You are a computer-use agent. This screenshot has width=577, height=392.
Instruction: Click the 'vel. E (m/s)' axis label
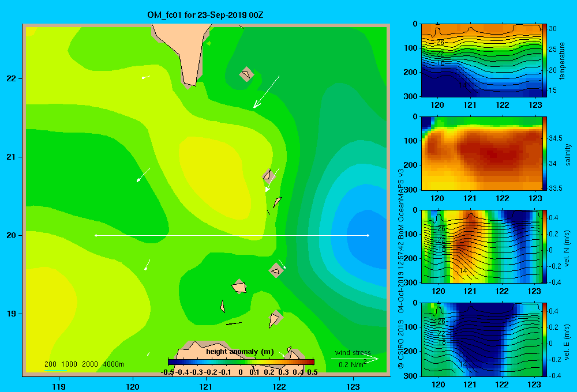coord(567,341)
